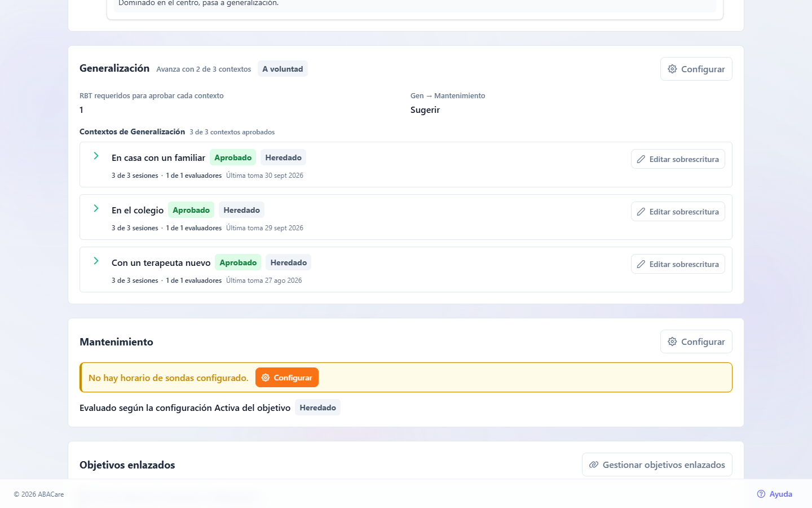Expand the En casa con un familiar context
The image size is (812, 508).
coord(96,156)
